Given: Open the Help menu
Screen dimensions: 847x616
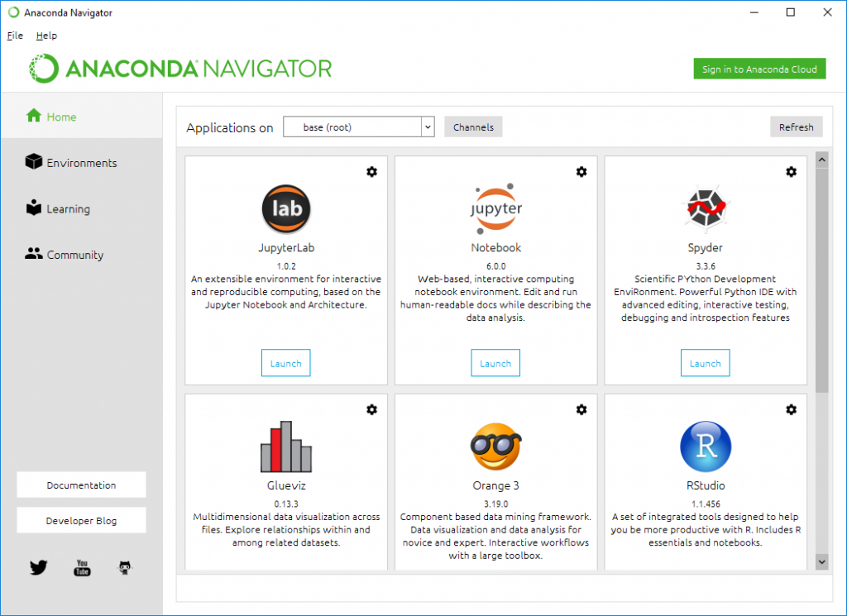Looking at the screenshot, I should 46,36.
